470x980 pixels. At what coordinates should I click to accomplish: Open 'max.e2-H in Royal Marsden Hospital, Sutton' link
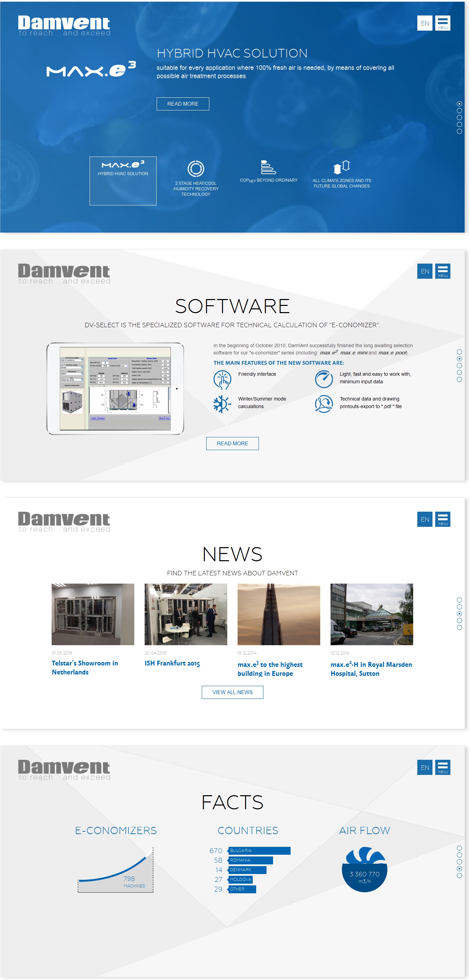point(371,669)
